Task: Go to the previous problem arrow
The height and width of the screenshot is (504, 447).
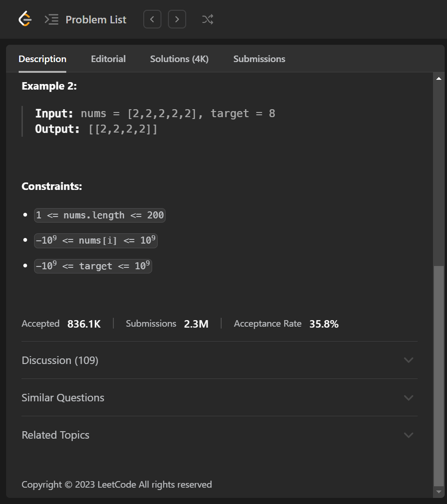Action: click(x=152, y=20)
